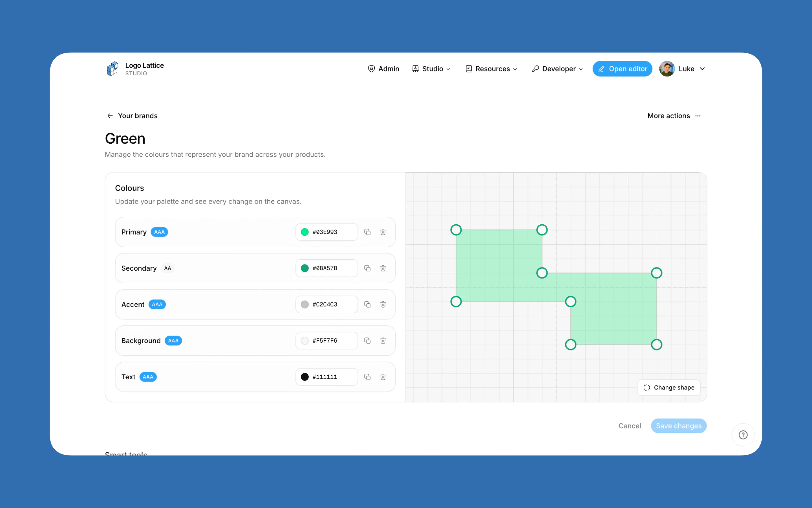Click the back arrow beside Your brands
812x508 pixels.
pos(110,116)
